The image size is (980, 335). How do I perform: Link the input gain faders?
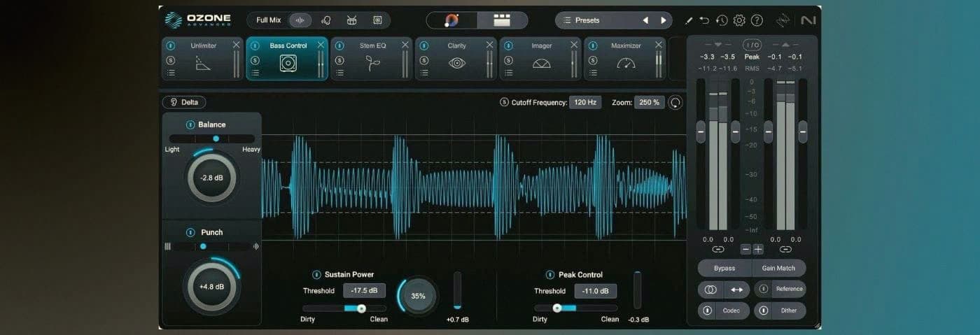717,249
